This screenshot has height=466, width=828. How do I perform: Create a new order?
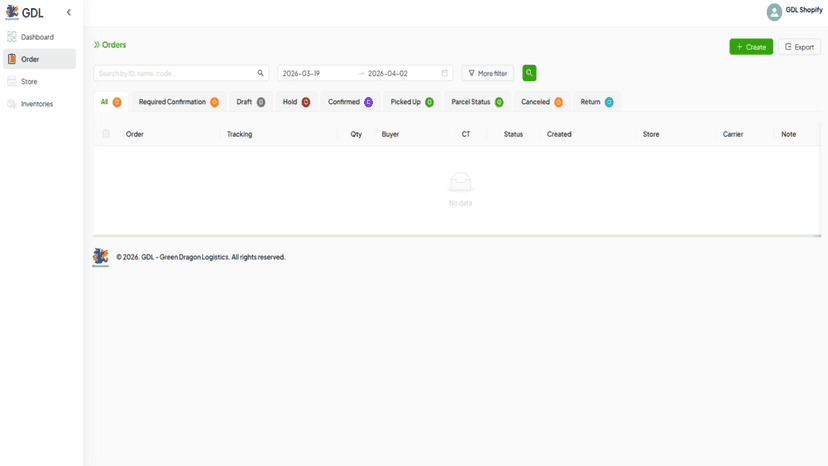tap(751, 46)
